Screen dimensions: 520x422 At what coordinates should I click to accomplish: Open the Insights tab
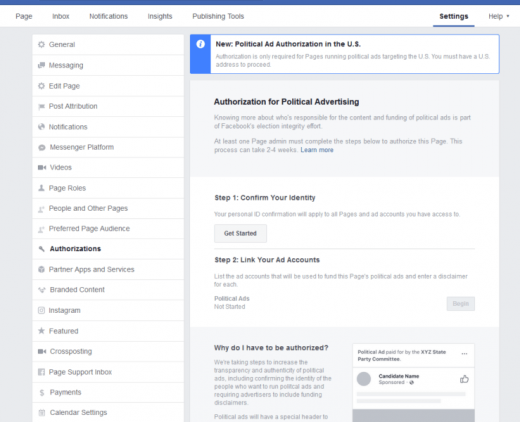tap(160, 16)
